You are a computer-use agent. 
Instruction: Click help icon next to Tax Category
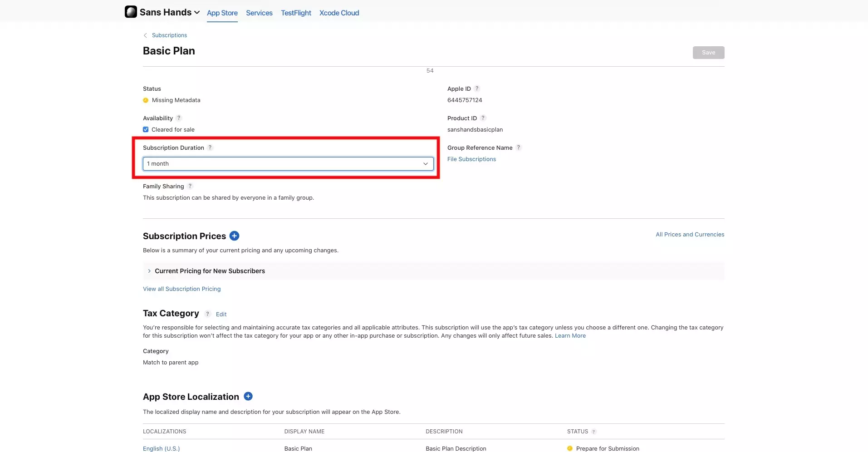pos(207,314)
